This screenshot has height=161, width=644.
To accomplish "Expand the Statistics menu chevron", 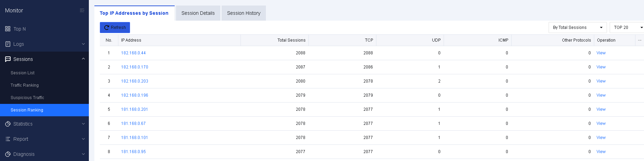I will point(83,124).
